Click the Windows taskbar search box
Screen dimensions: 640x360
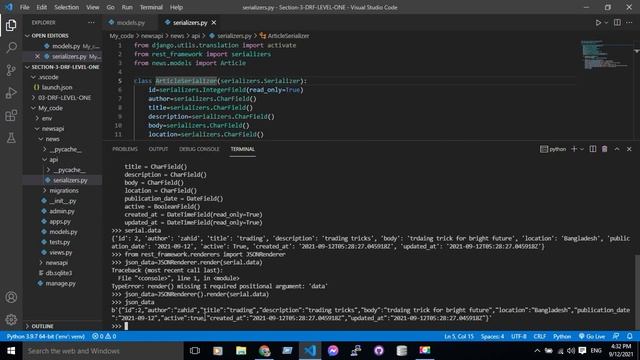pyautogui.click(x=102, y=351)
